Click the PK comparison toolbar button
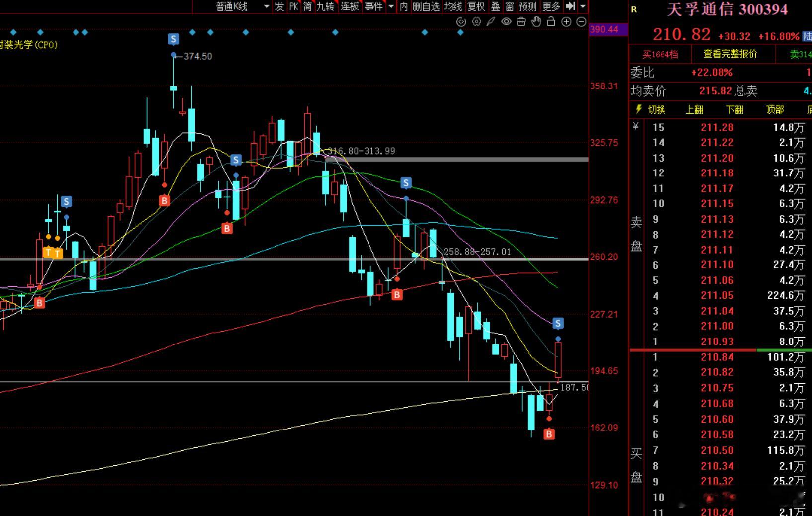This screenshot has height=516, width=812. [294, 6]
